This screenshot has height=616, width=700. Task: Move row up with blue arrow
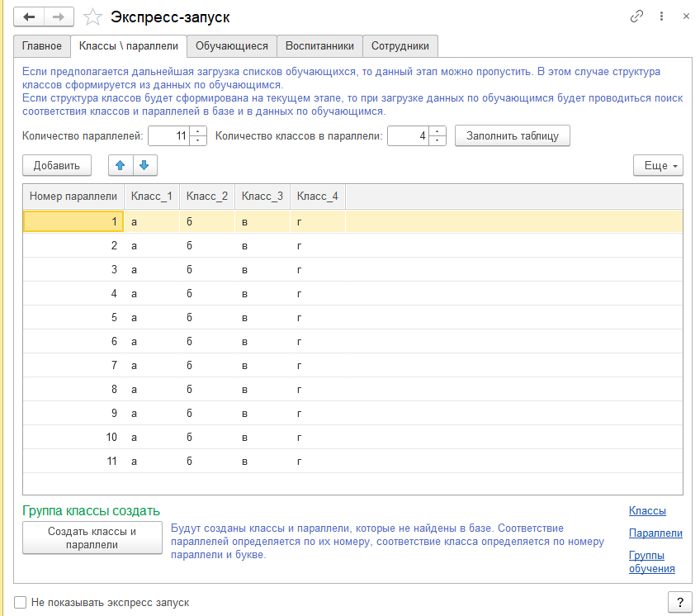(x=121, y=165)
